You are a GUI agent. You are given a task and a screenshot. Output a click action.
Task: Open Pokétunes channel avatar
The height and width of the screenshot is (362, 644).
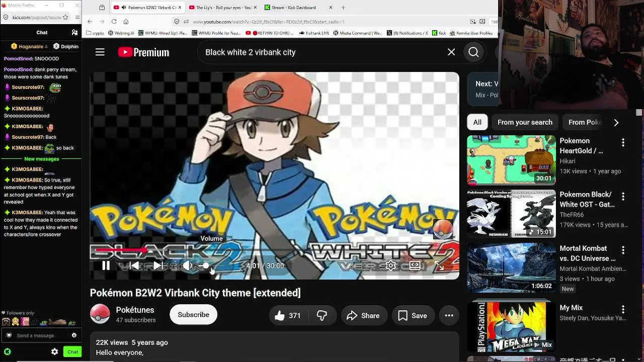click(x=100, y=314)
